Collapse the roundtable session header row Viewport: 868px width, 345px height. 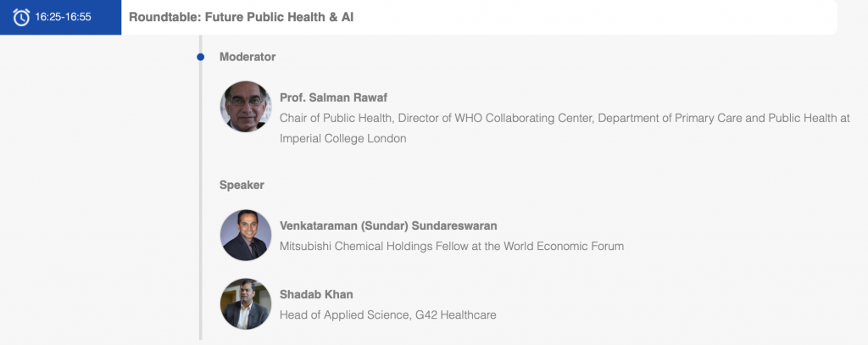[419, 17]
